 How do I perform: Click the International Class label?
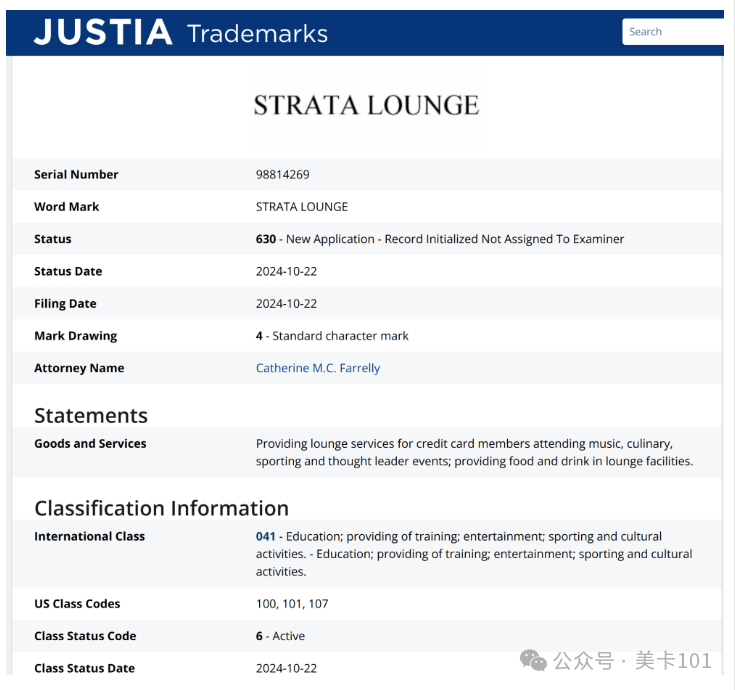[x=90, y=536]
